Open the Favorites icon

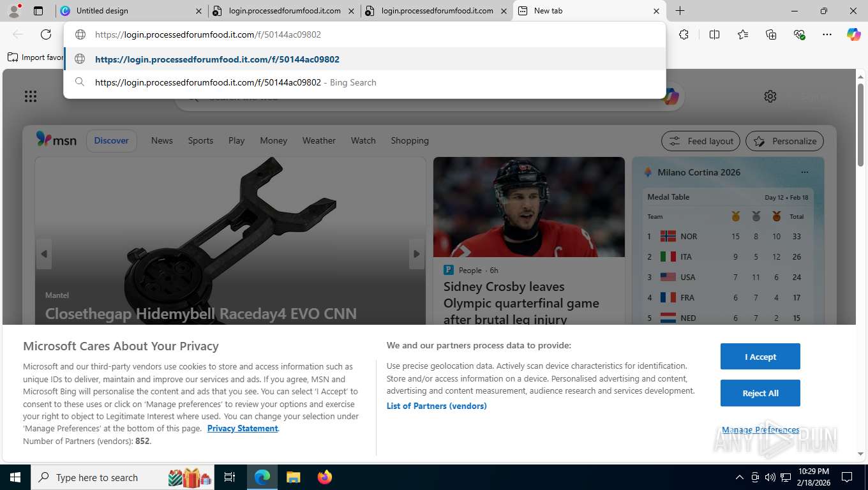pos(743,34)
